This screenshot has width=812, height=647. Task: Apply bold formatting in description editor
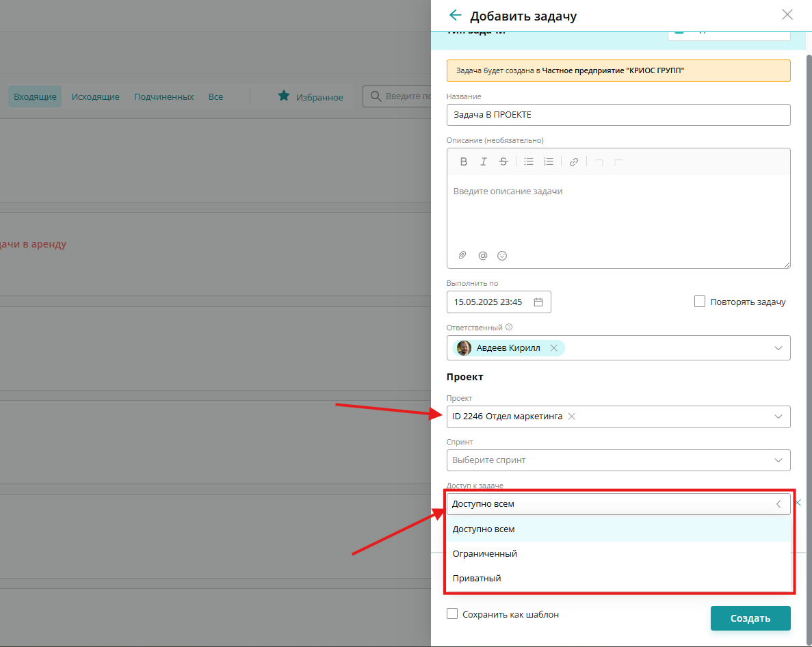point(464,161)
